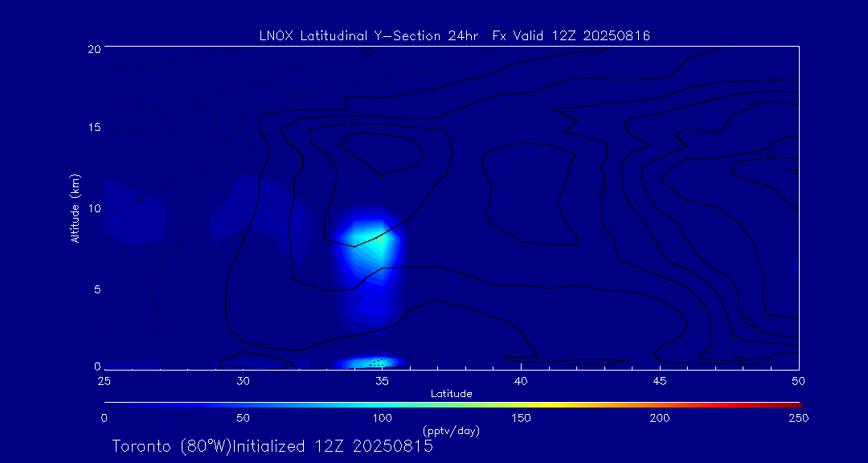868x463 pixels.
Task: Click the y-axis tick label '15'
Action: coord(93,129)
